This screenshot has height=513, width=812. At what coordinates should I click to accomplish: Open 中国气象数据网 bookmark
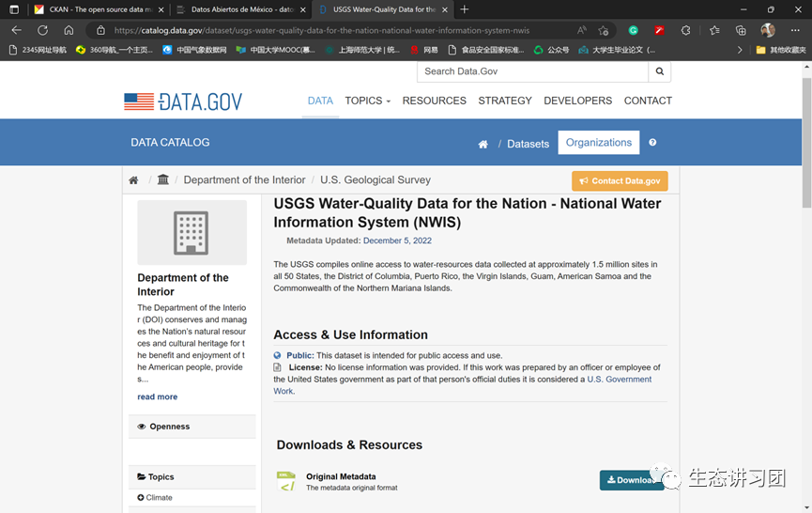194,50
